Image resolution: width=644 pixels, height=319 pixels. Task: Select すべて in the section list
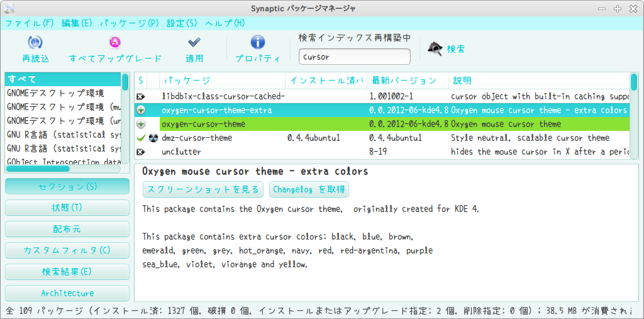coord(64,79)
